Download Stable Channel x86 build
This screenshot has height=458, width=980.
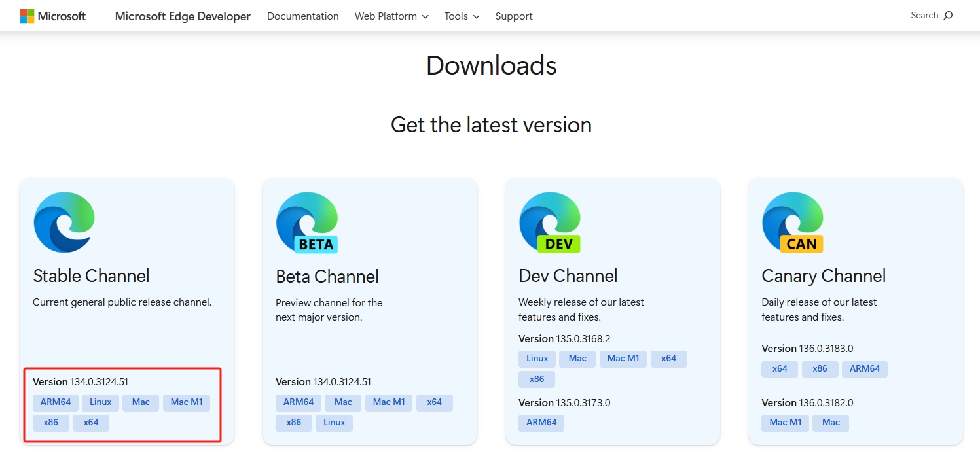(51, 423)
